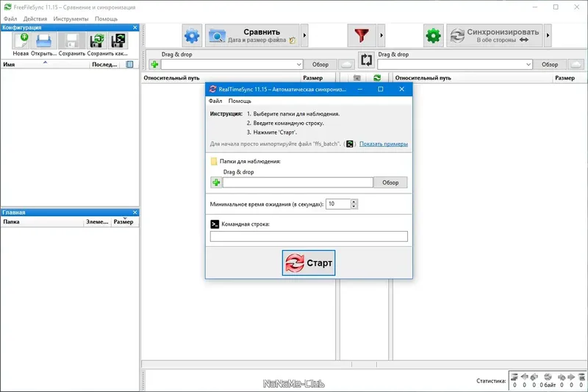Viewport: 588px width, 392px height.
Task: Click the green sync action column icon in middle header
Action: (377, 78)
